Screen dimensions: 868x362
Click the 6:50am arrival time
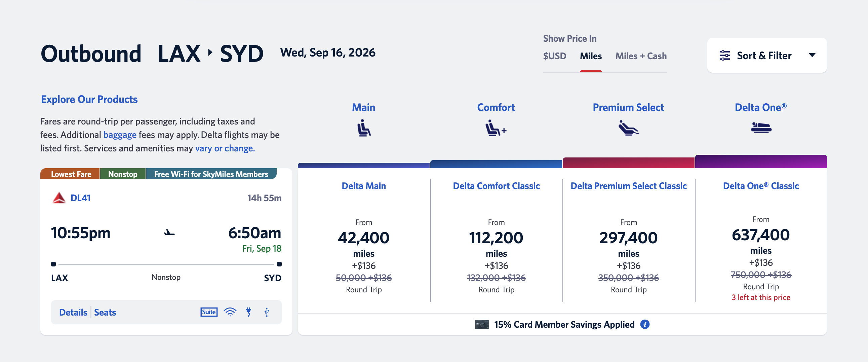point(255,233)
